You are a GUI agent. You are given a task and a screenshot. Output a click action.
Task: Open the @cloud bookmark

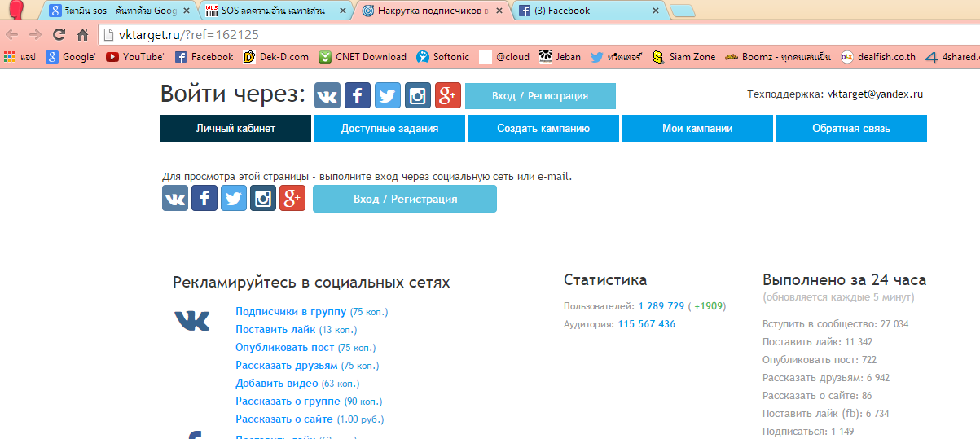504,57
